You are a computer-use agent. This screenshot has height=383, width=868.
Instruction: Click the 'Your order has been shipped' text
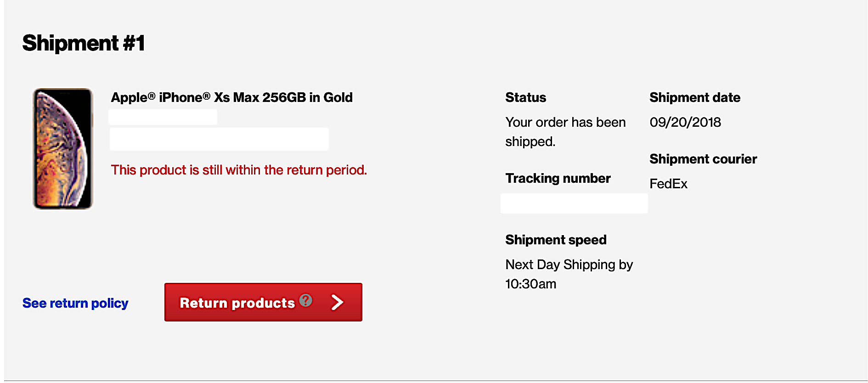[565, 132]
